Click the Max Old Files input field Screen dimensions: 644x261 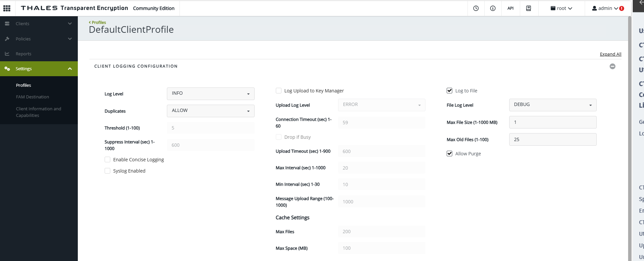click(552, 139)
